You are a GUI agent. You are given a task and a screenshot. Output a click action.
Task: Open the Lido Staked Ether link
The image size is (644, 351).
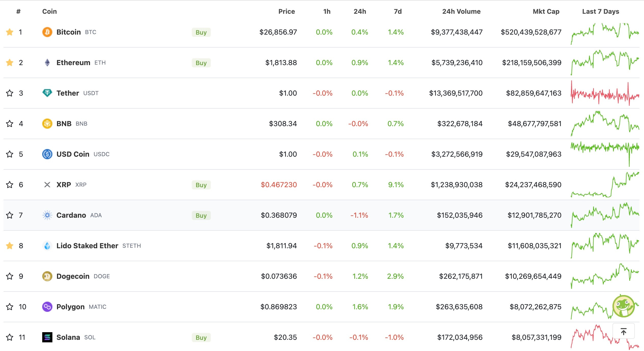pos(87,246)
